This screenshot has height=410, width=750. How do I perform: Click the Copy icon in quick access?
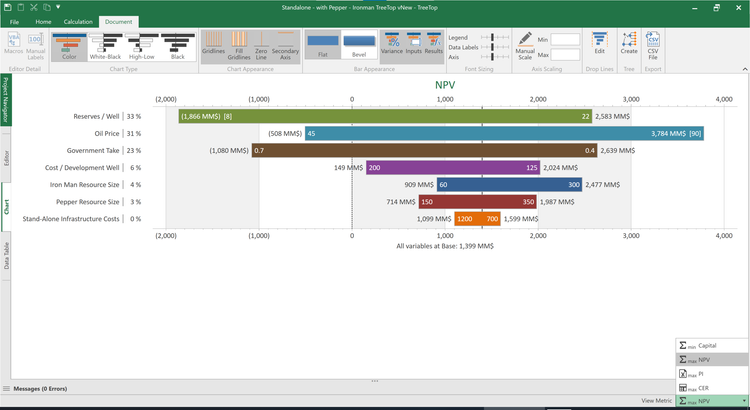click(x=46, y=7)
